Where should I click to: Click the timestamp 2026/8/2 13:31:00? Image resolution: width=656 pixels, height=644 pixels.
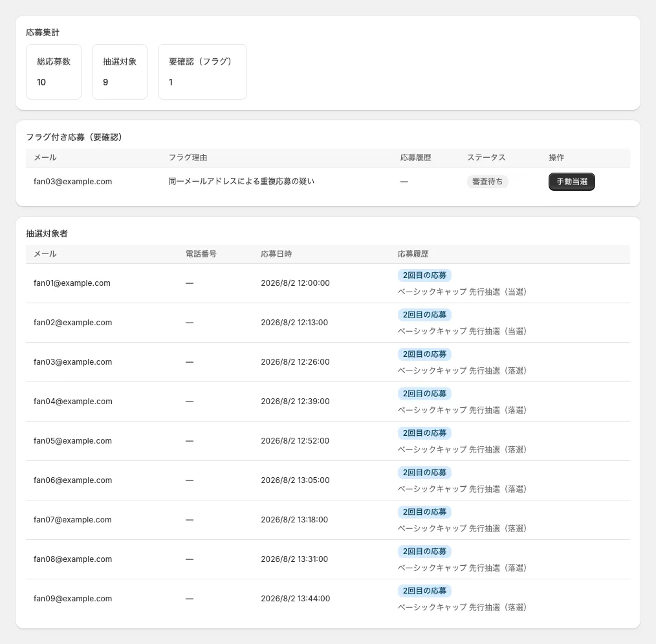point(294,559)
